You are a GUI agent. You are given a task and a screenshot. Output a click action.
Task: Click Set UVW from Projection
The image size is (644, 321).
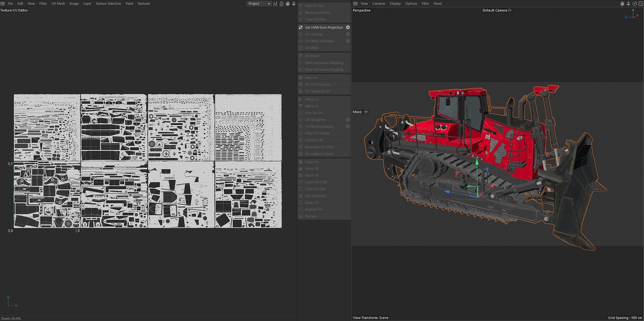coord(324,27)
